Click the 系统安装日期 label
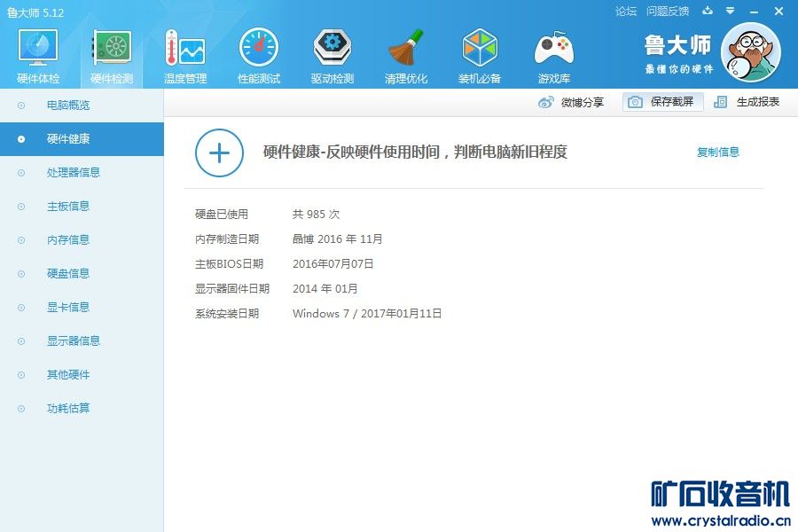This screenshot has height=532, width=798. 227,314
